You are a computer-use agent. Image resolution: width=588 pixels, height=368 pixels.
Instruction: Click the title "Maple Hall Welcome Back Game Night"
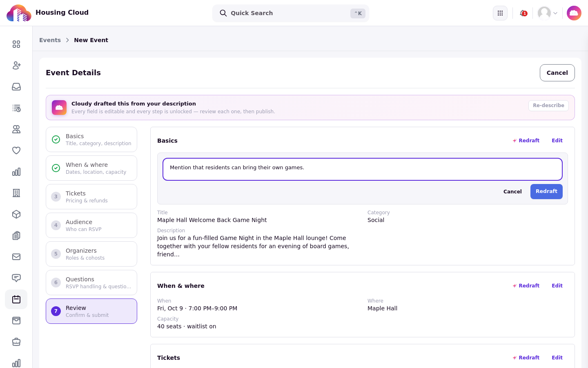click(212, 220)
